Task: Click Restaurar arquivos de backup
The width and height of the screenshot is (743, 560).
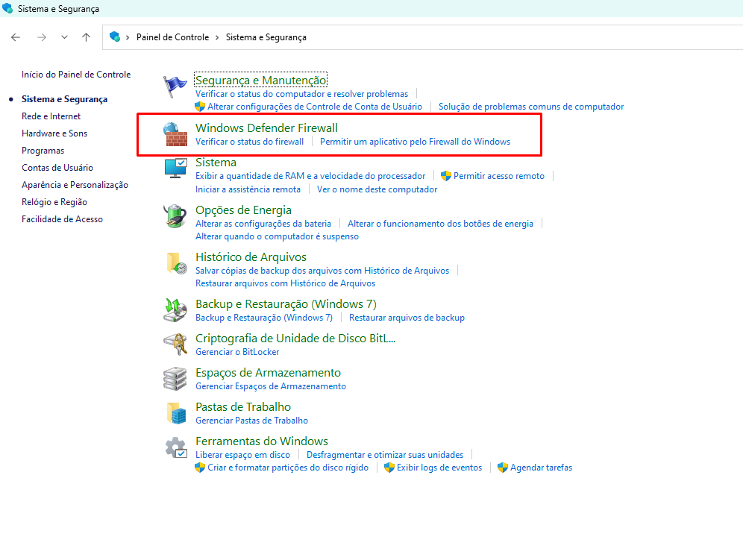Action: pyautogui.click(x=407, y=318)
